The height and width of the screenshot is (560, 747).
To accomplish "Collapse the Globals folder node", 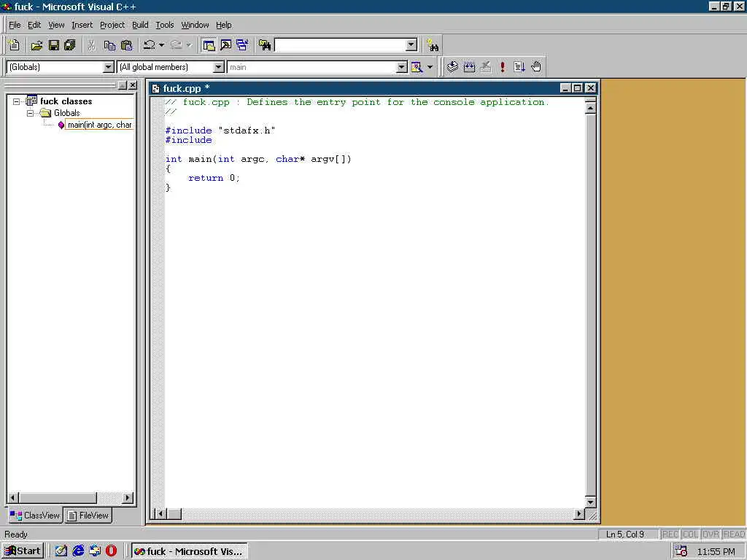I will click(30, 113).
